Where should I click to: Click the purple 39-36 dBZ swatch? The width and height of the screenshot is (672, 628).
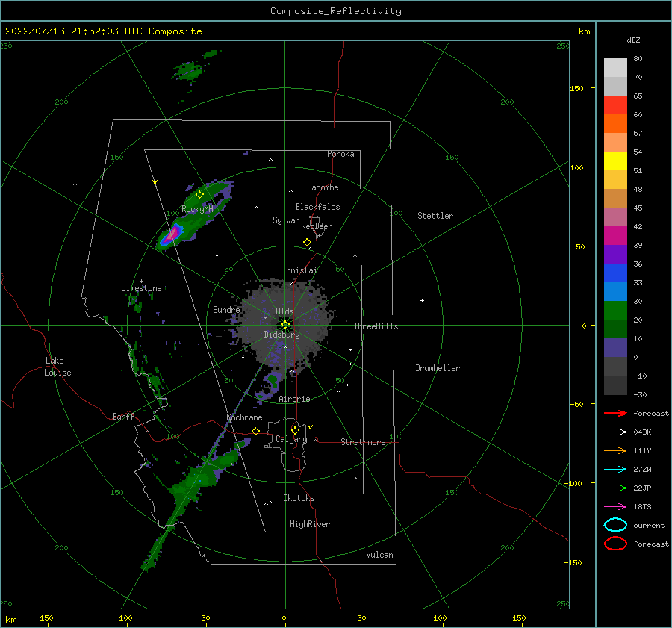click(x=615, y=254)
